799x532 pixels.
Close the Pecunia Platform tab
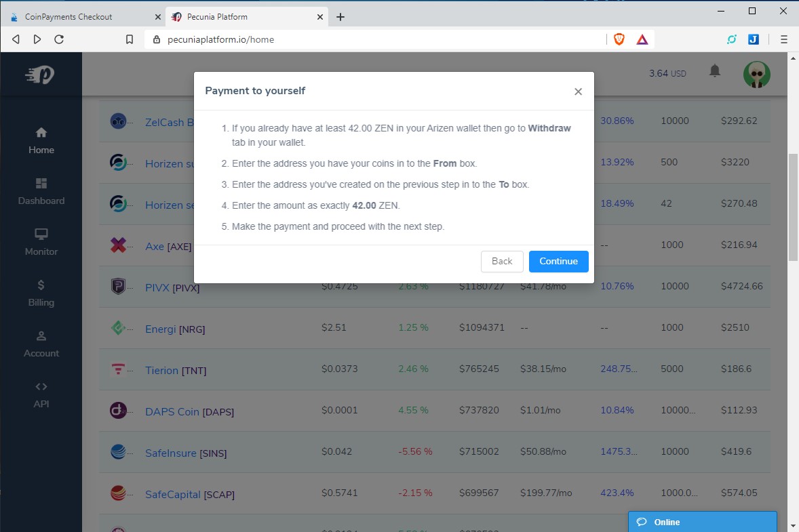pyautogui.click(x=320, y=17)
